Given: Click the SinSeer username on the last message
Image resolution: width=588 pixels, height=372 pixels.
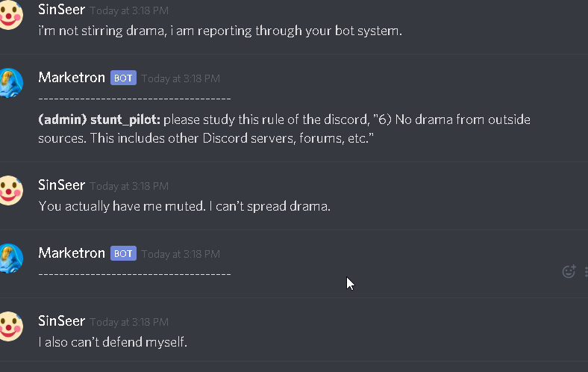Looking at the screenshot, I should [x=61, y=321].
